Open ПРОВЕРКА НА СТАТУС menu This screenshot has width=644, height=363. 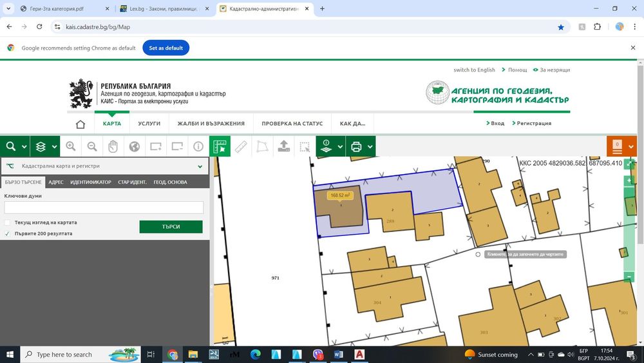(x=292, y=123)
